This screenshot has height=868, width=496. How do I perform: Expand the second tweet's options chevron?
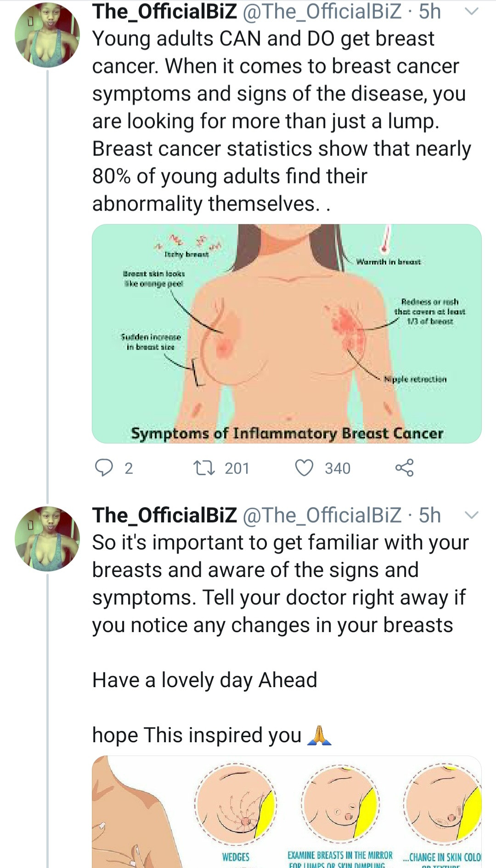click(472, 515)
